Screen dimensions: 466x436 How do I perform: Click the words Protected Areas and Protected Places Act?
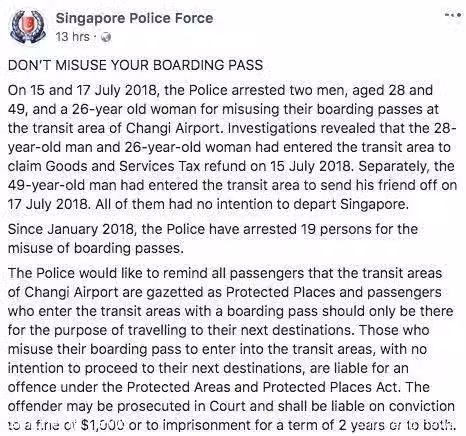pos(262,387)
